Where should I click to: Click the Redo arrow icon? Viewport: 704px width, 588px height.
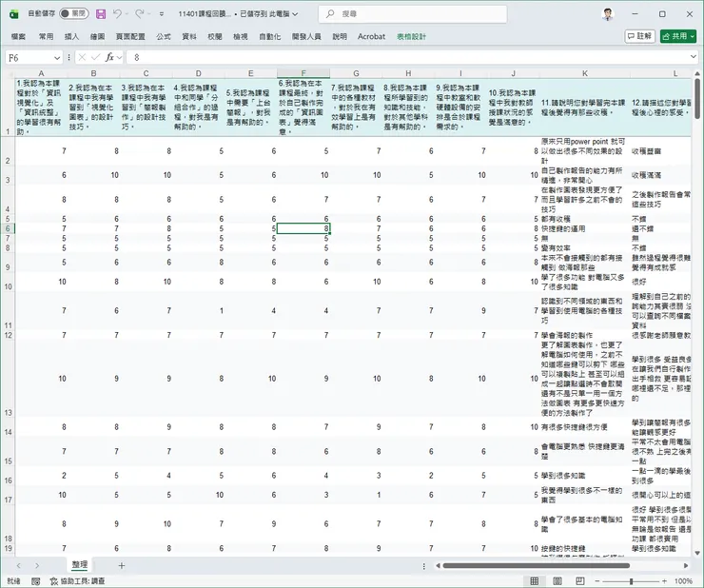coord(141,14)
